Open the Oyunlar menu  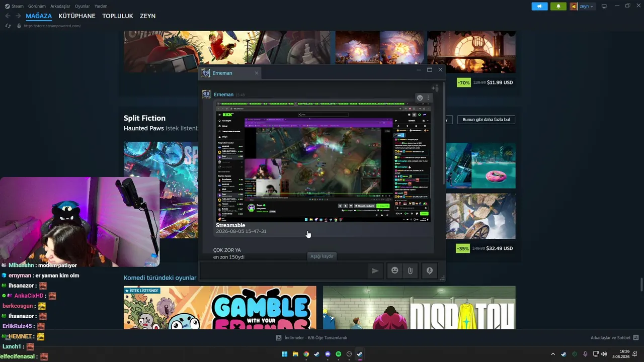point(83,7)
